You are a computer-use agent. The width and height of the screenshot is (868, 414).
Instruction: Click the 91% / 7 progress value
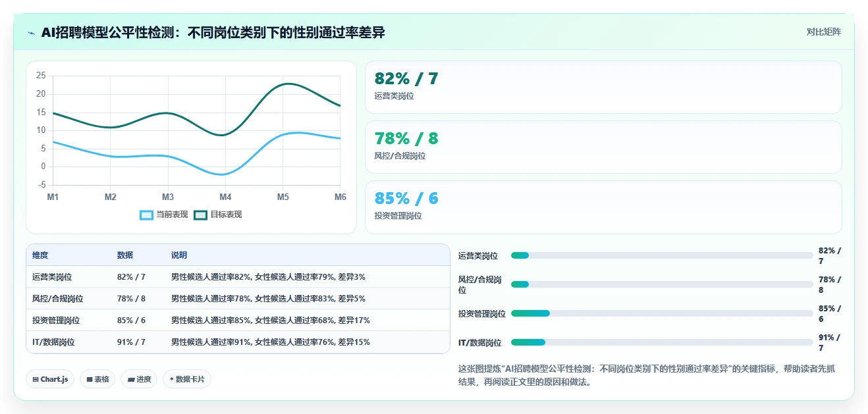(x=830, y=342)
